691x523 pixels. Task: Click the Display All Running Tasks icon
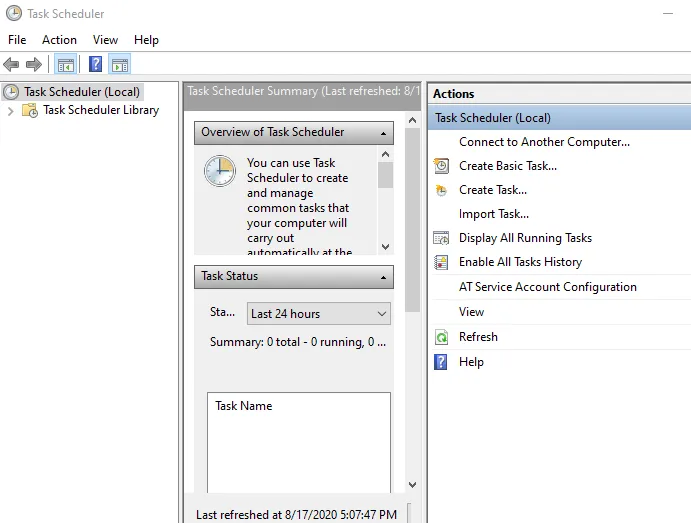(441, 238)
